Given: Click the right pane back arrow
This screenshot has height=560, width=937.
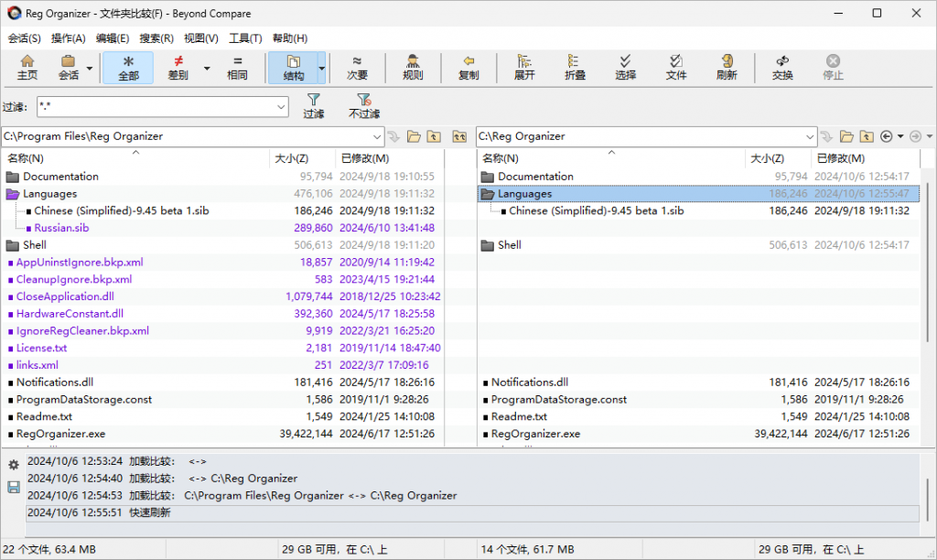Looking at the screenshot, I should click(886, 137).
